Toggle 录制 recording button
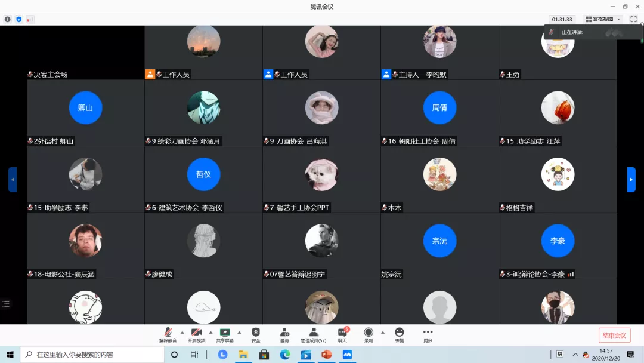Viewport: 644px width, 363px height. tap(369, 334)
